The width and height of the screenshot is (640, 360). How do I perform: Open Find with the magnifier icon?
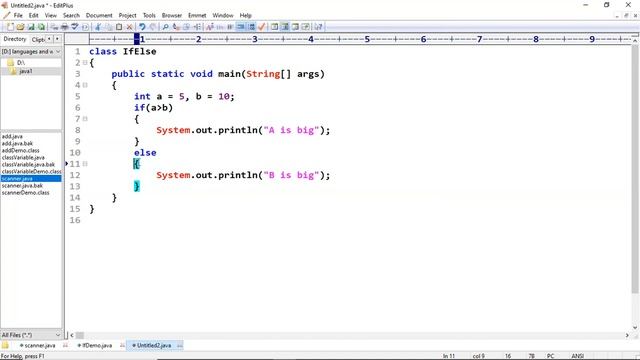point(165,27)
